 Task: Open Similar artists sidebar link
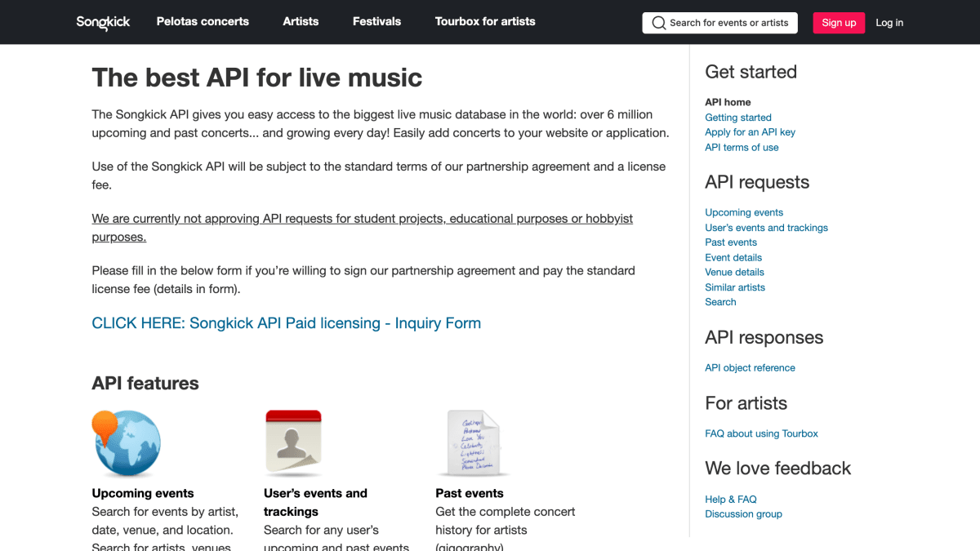(x=735, y=287)
